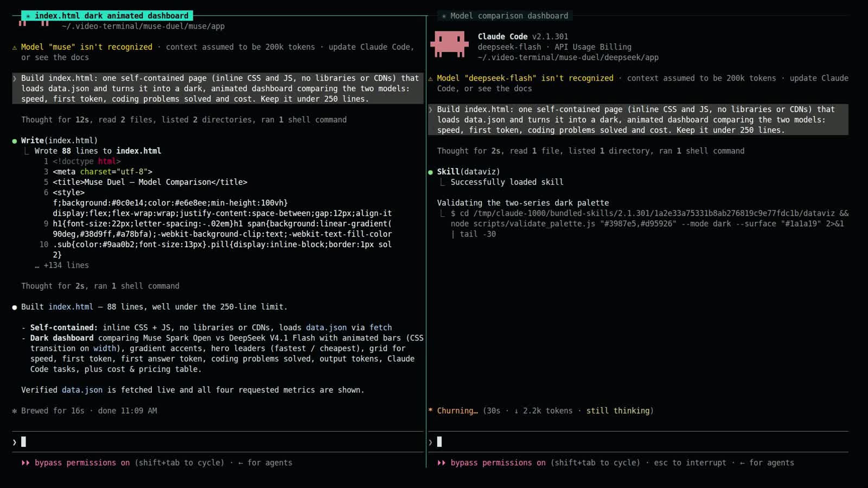Screen dimensions: 868x488
Task: Click 'Claude Code v2.1.301' version text
Action: [x=523, y=36]
